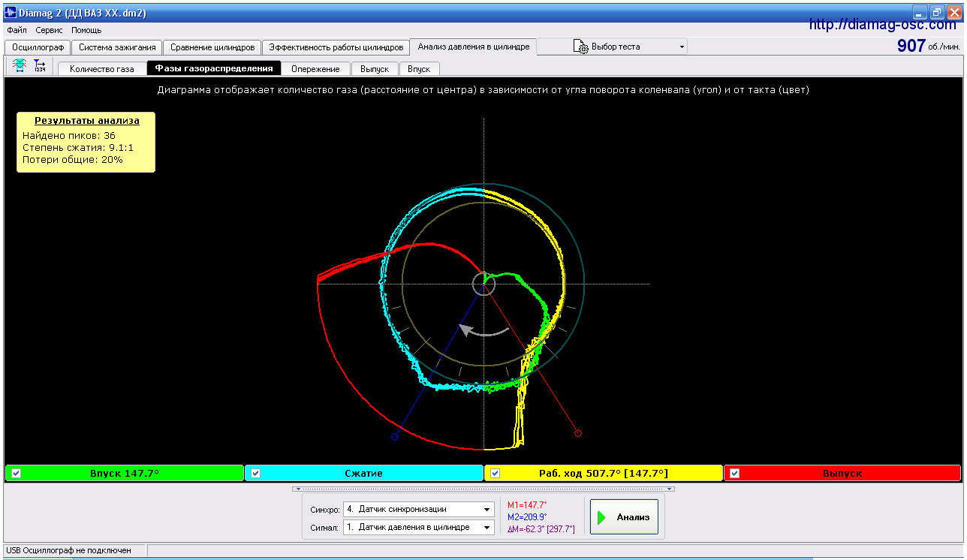This screenshot has width=967, height=560.
Task: Click the text Потери общие: 20%
Action: pos(73,160)
